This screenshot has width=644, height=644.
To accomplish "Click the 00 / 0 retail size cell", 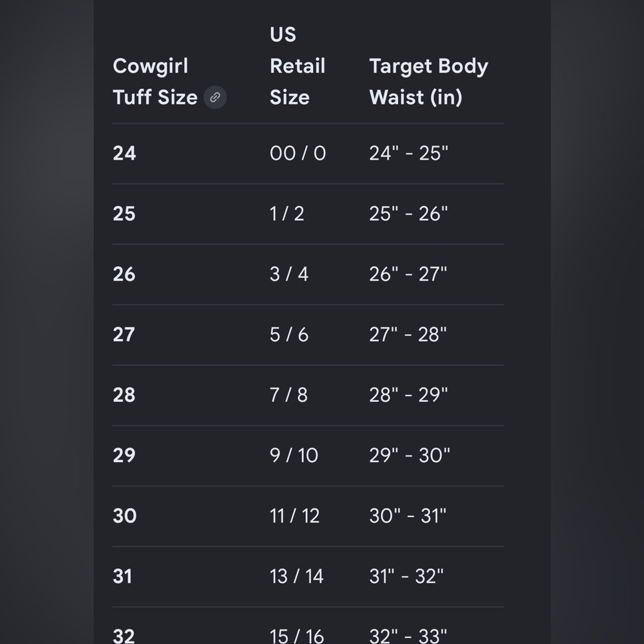I will pyautogui.click(x=298, y=153).
